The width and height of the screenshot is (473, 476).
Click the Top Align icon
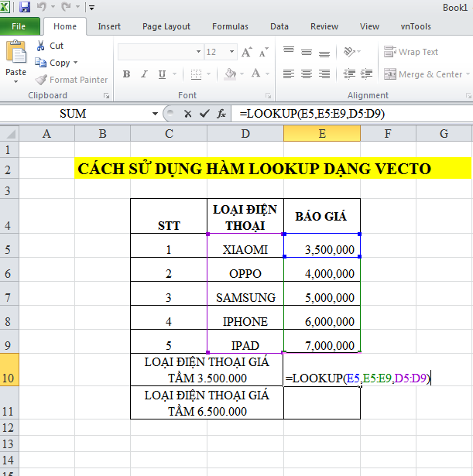[289, 51]
